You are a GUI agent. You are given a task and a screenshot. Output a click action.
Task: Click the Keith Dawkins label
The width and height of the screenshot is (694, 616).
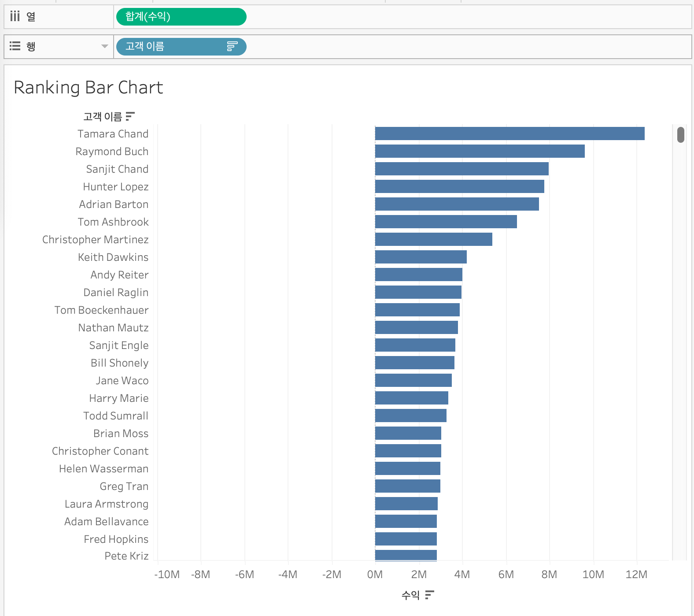coord(113,257)
